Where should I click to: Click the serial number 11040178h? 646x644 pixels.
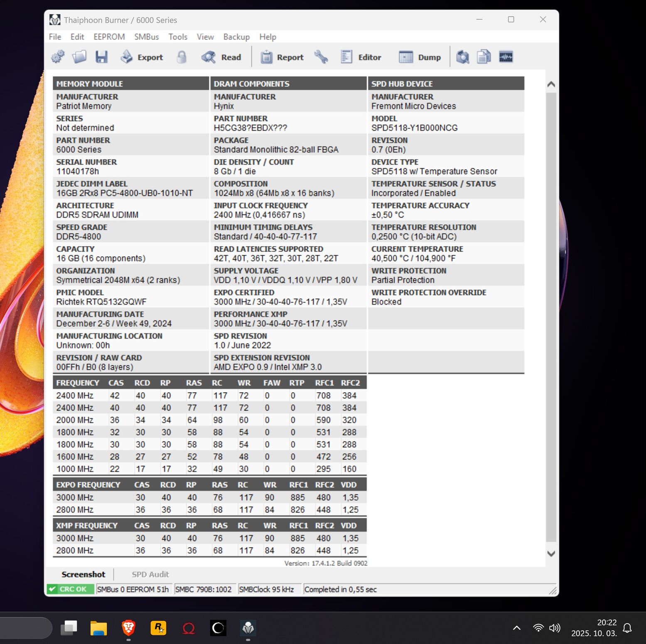pos(78,171)
